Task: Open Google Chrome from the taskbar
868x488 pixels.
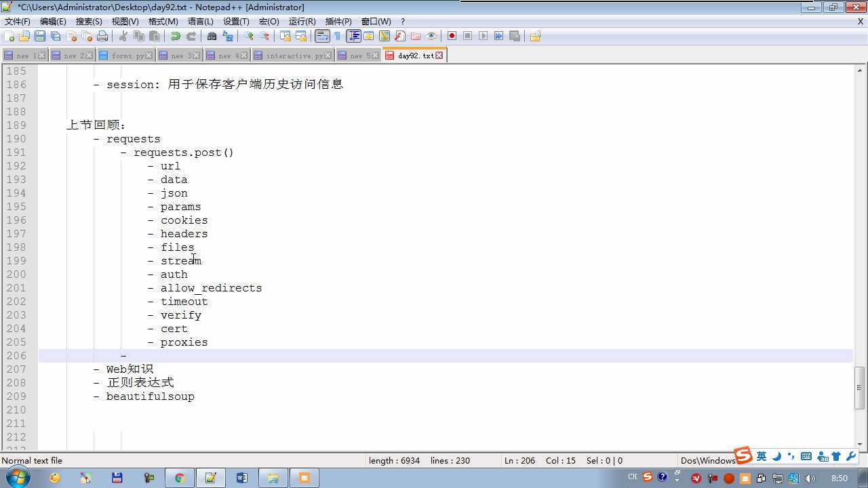Action: (x=179, y=478)
